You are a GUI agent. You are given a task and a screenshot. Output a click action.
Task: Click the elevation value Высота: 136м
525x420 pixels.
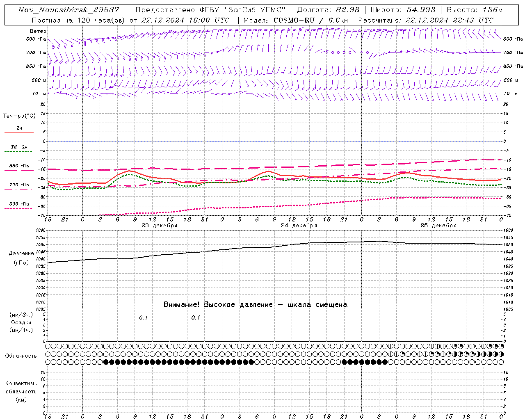pyautogui.click(x=475, y=10)
